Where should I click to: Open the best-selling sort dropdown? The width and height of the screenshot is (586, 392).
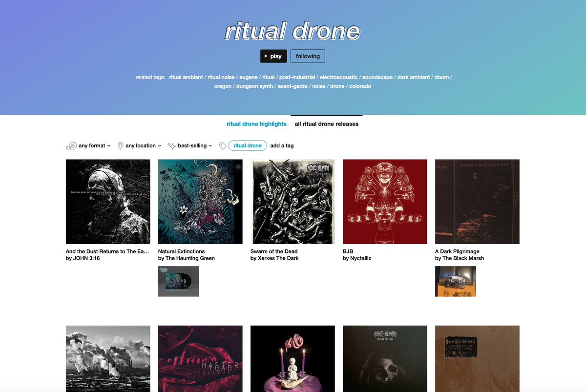pyautogui.click(x=195, y=145)
